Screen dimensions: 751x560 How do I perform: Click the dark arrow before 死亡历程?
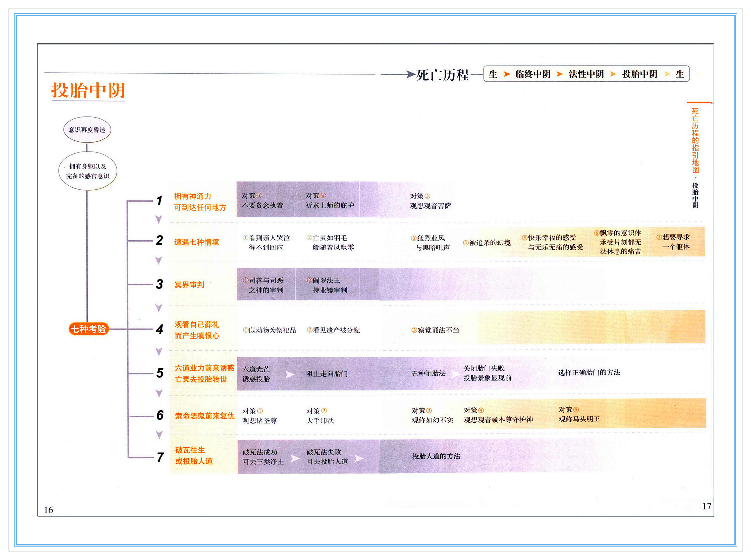(x=411, y=74)
